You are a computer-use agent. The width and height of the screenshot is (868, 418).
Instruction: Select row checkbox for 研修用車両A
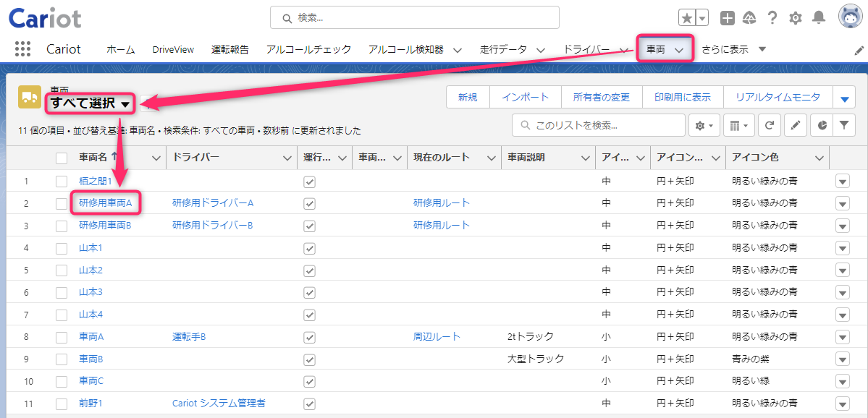point(62,203)
